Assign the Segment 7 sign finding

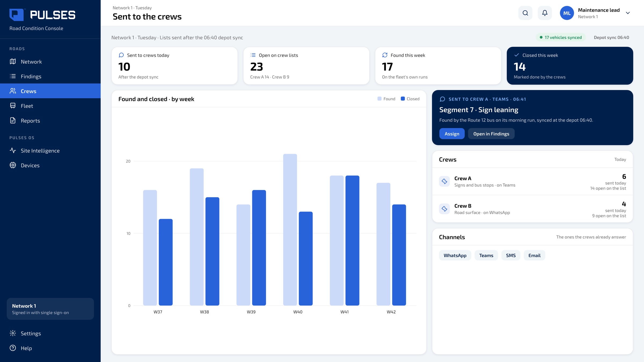coord(452,134)
